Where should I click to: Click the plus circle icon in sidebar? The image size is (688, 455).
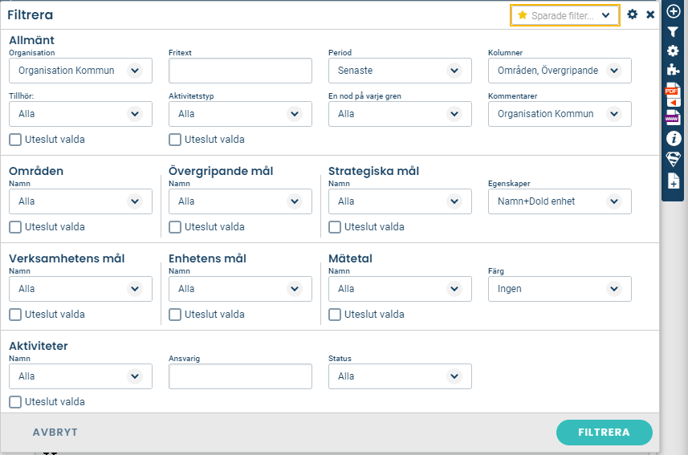674,10
